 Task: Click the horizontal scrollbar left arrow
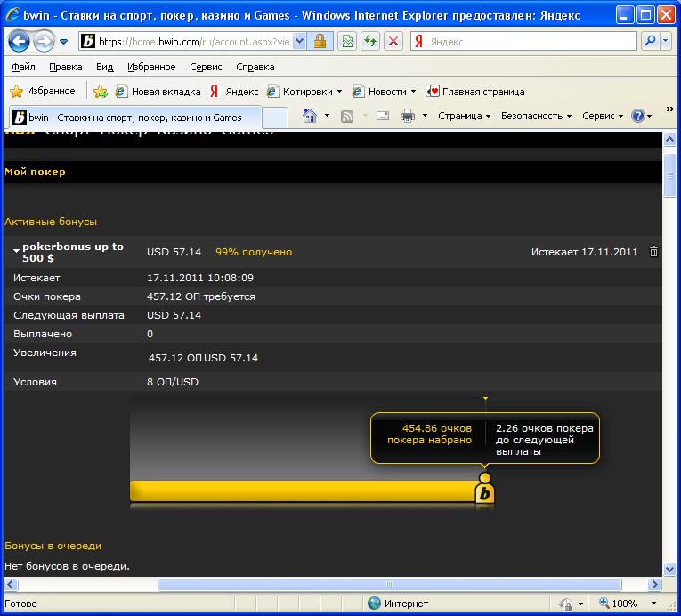11,584
